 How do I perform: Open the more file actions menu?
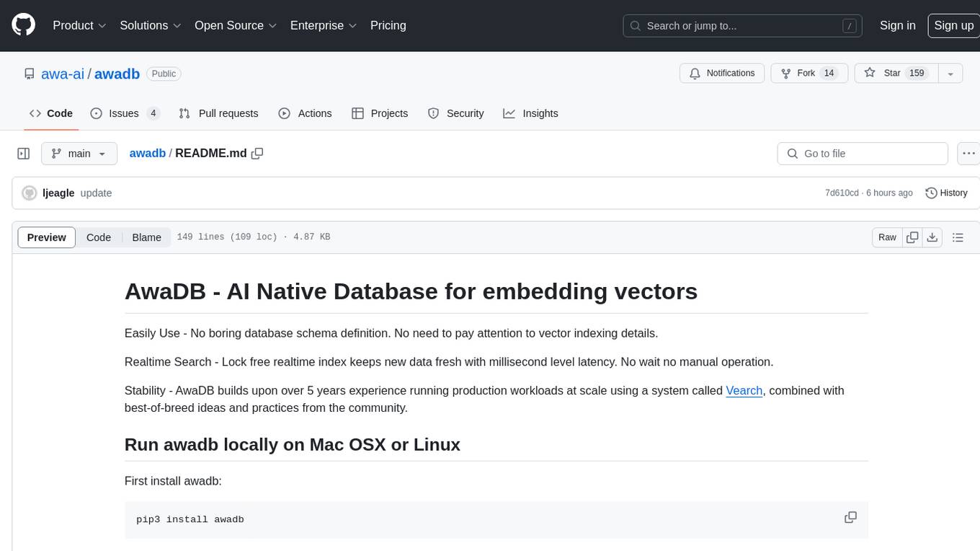(x=968, y=154)
